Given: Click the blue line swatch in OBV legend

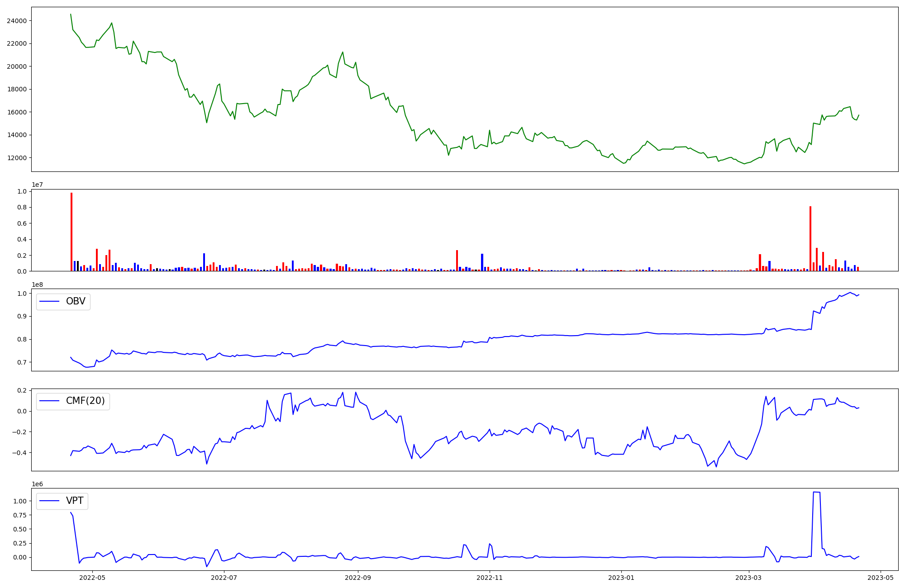Looking at the screenshot, I should pyautogui.click(x=50, y=302).
